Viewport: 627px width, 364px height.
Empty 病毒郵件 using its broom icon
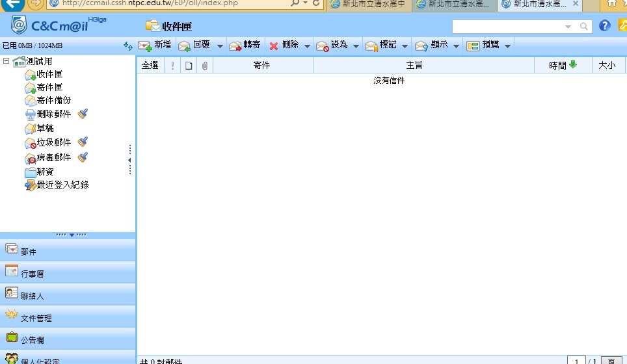coord(83,157)
